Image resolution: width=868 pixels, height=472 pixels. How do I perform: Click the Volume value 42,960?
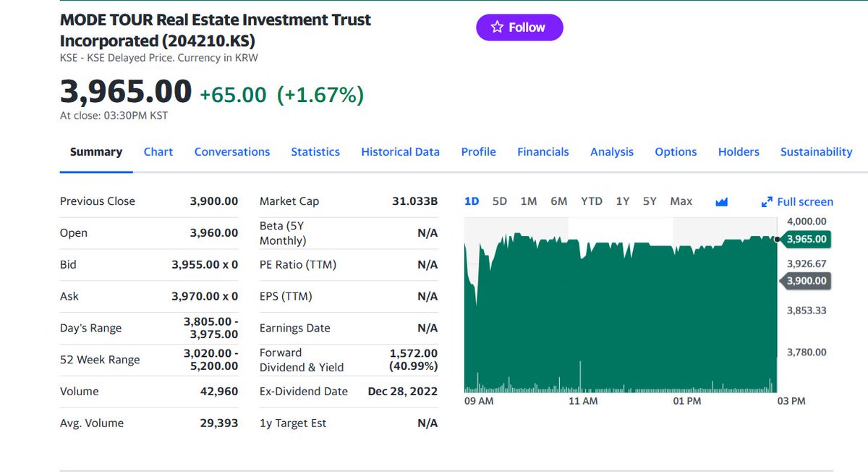(219, 392)
